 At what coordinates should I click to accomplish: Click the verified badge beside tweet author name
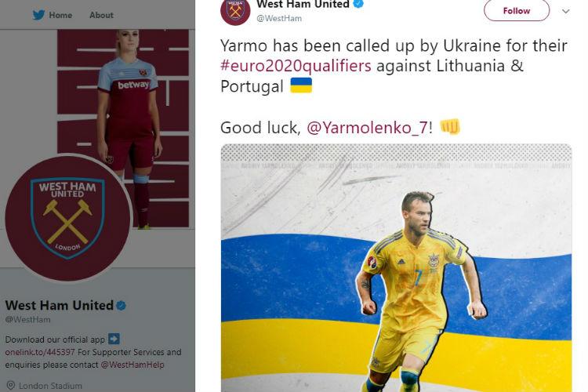coord(358,4)
